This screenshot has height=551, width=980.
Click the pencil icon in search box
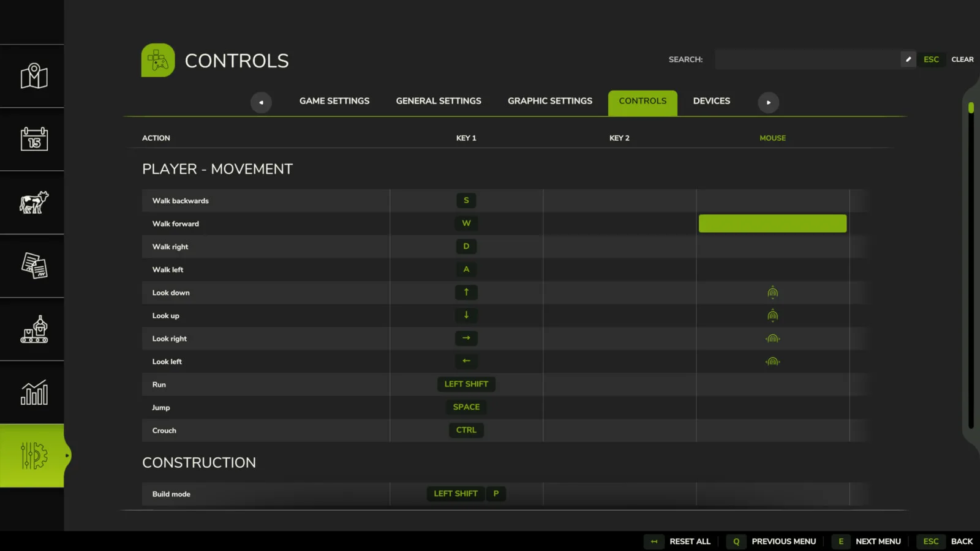coord(908,59)
